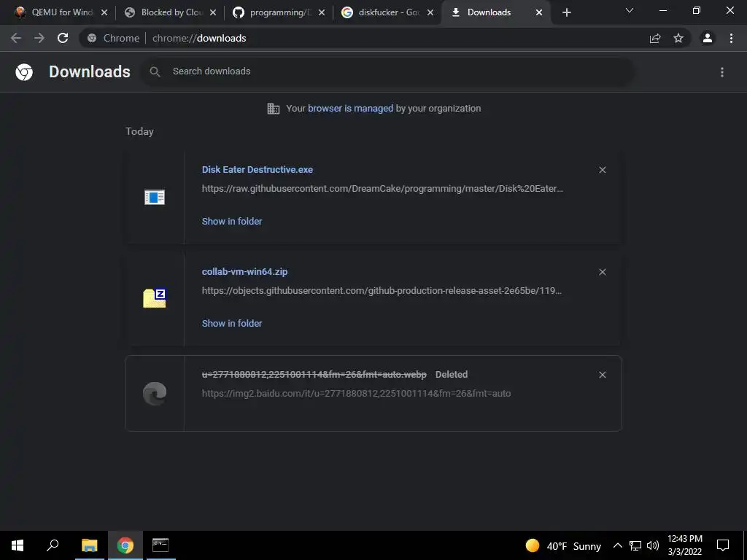Click the Chrome taskbar icon
This screenshot has width=747, height=560.
pos(125,545)
